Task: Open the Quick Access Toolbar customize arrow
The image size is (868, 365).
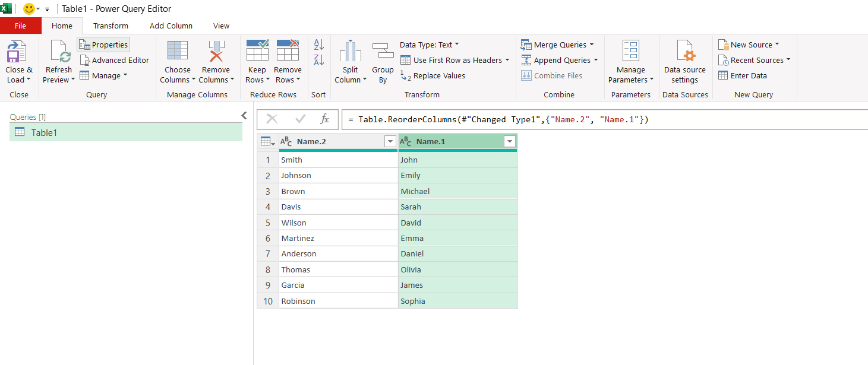Action: pyautogui.click(x=47, y=9)
